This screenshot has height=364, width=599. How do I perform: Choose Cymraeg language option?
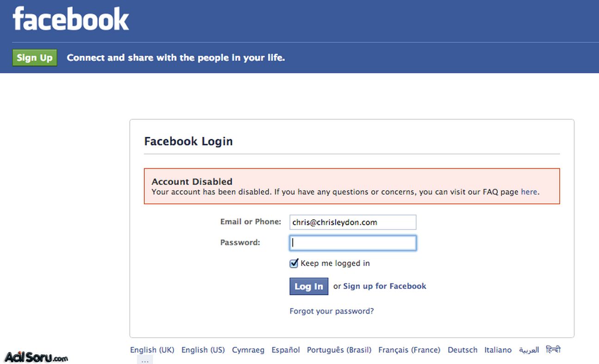click(x=248, y=350)
